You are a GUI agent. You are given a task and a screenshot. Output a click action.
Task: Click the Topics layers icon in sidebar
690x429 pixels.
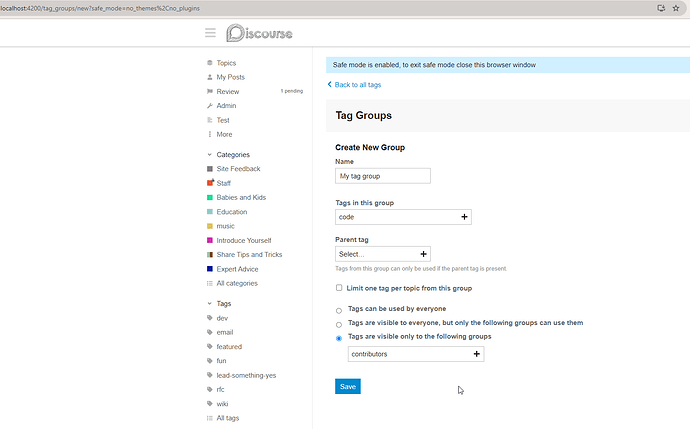(x=210, y=63)
